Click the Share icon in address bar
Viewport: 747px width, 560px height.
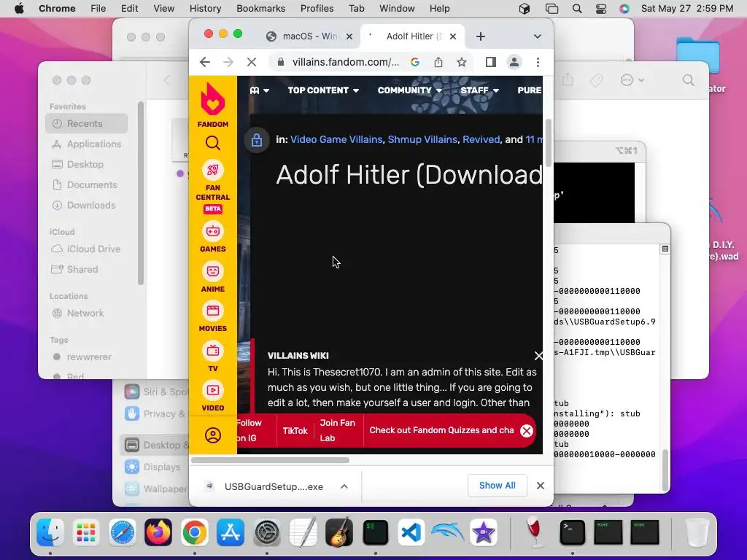coord(438,62)
